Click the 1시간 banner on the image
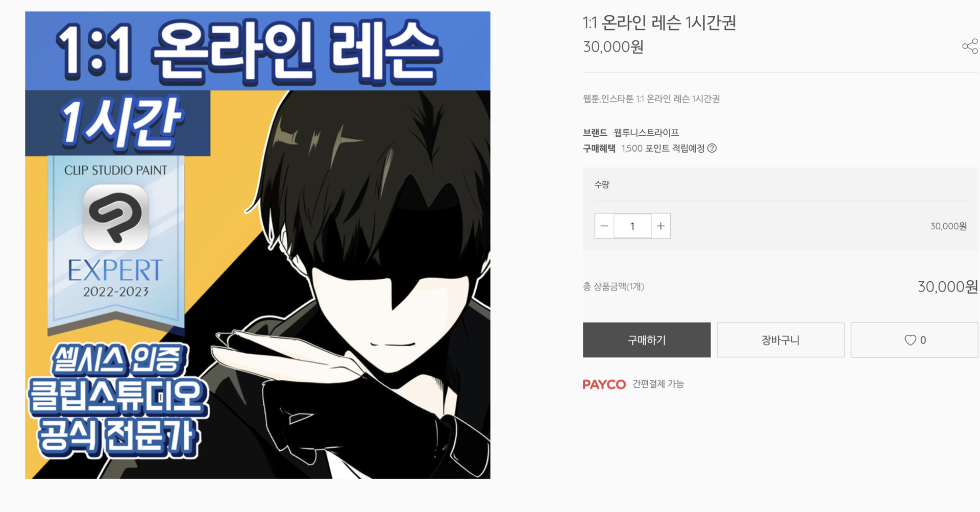Image resolution: width=980 pixels, height=512 pixels. [x=118, y=123]
